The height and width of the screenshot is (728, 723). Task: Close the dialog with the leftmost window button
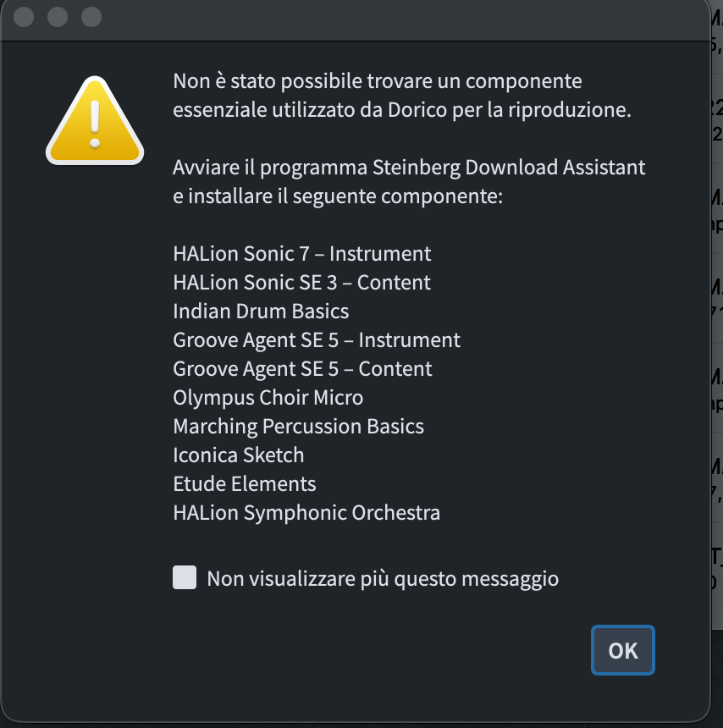[25, 17]
